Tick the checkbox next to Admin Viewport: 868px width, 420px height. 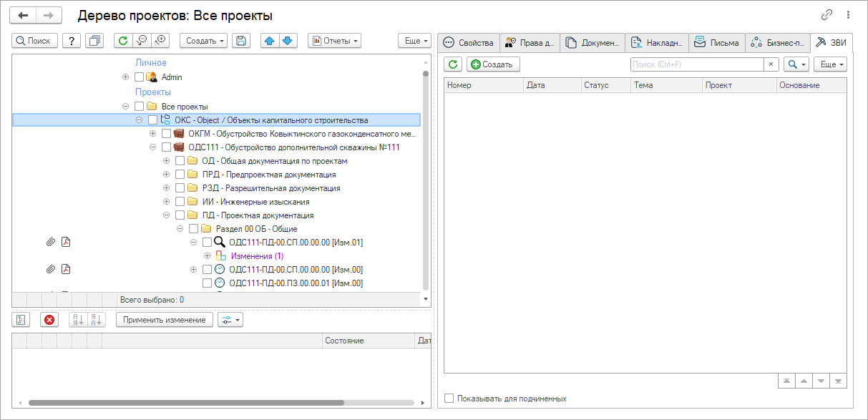[x=140, y=77]
